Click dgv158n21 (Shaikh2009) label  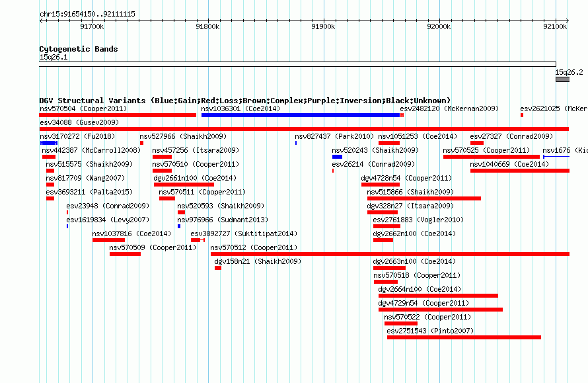coord(258,262)
